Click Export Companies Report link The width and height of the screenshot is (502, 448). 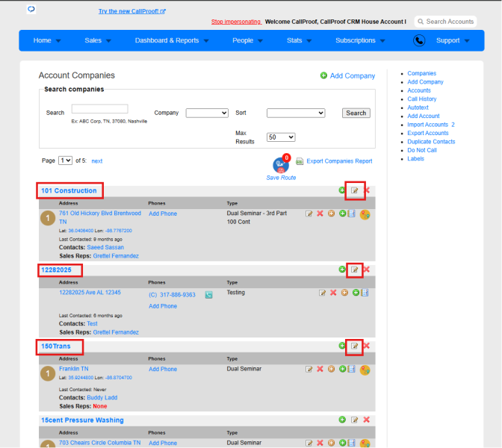339,161
